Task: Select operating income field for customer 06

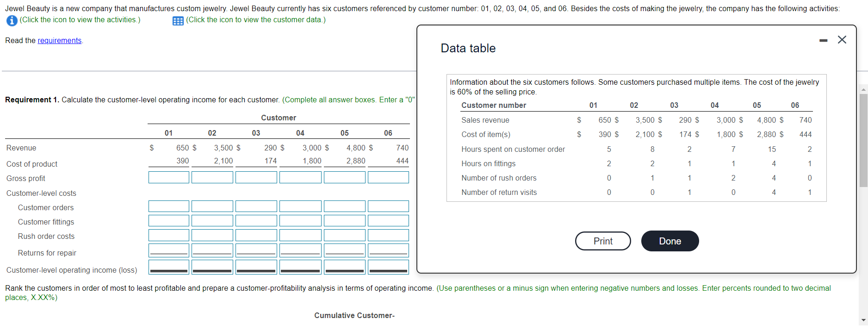Action: (x=388, y=267)
